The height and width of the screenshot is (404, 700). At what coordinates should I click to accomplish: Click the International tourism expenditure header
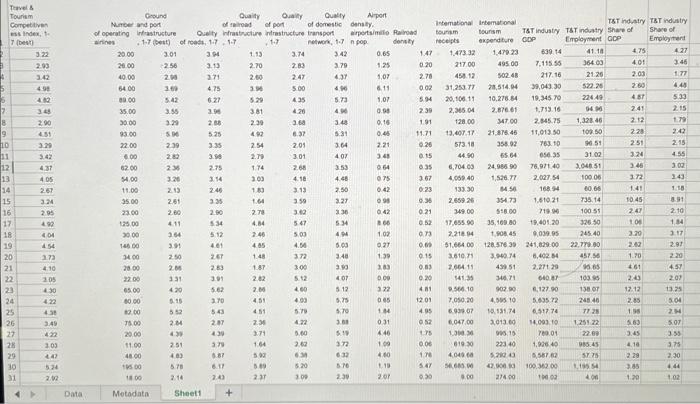click(x=497, y=31)
